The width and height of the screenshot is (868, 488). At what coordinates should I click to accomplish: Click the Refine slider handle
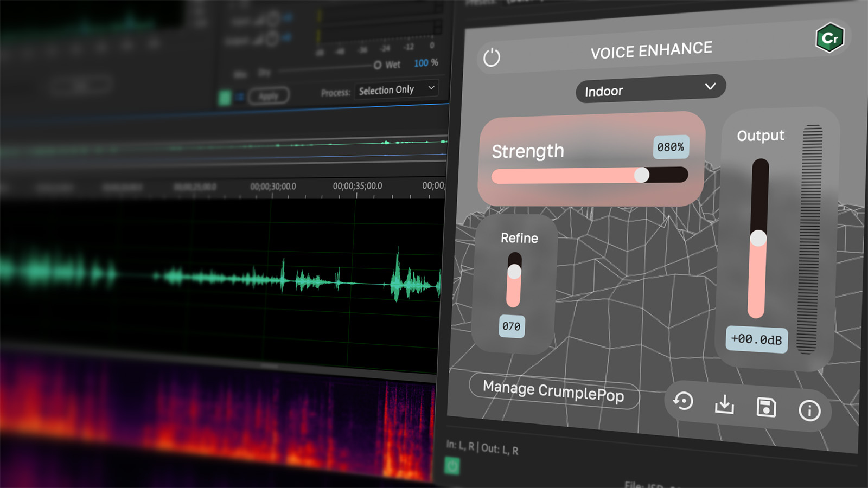[514, 271]
